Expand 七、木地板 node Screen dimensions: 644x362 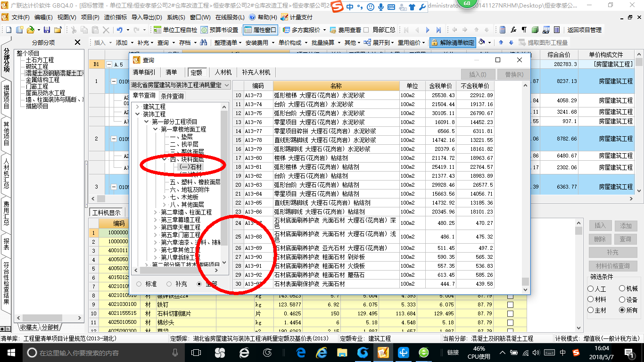[x=165, y=197]
